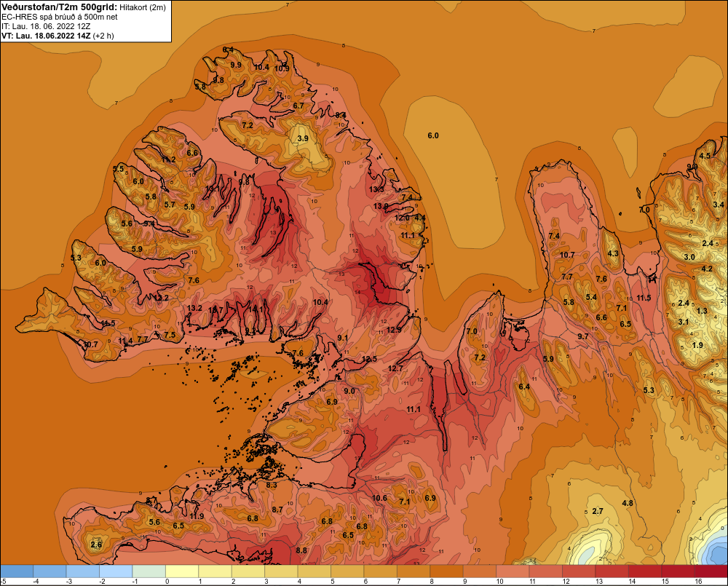Click the '-5' label on the legend scale
Viewport: 728px width, 586px height.
point(3,582)
